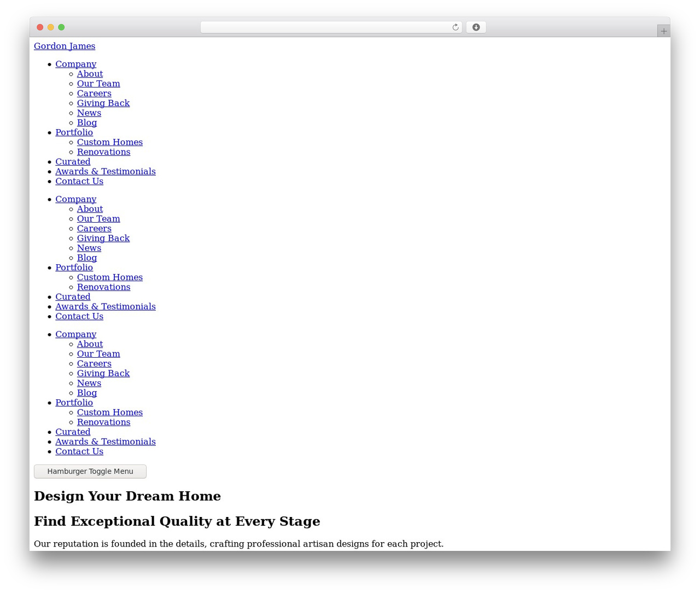Click the Hamburger Toggle Menu button

(90, 471)
